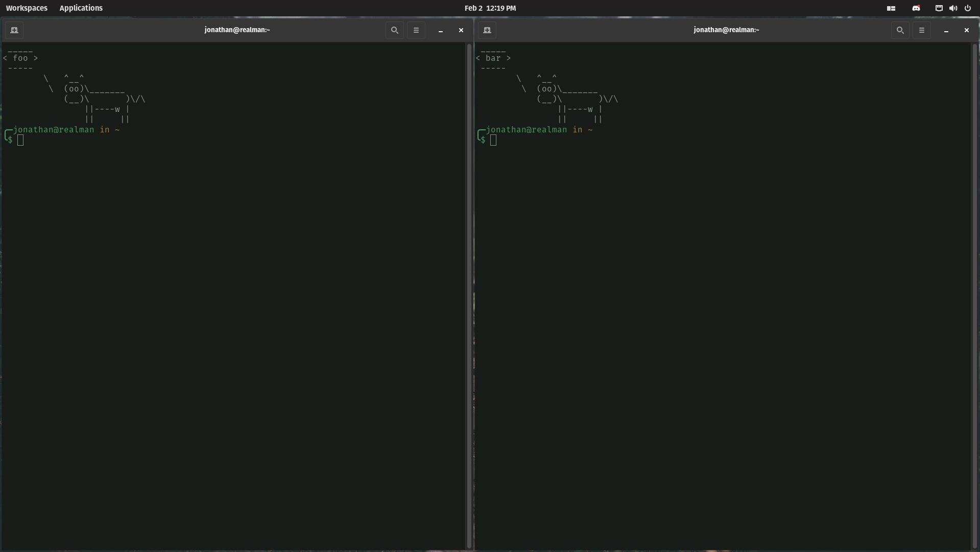Viewport: 980px width, 552px height.
Task: Mute audio via the volume tray icon
Action: [x=953, y=8]
